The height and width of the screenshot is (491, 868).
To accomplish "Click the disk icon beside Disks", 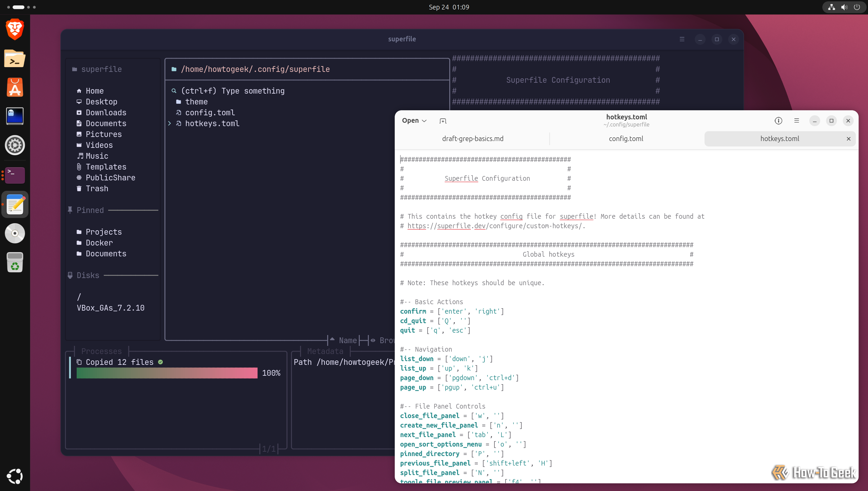I will click(x=70, y=275).
